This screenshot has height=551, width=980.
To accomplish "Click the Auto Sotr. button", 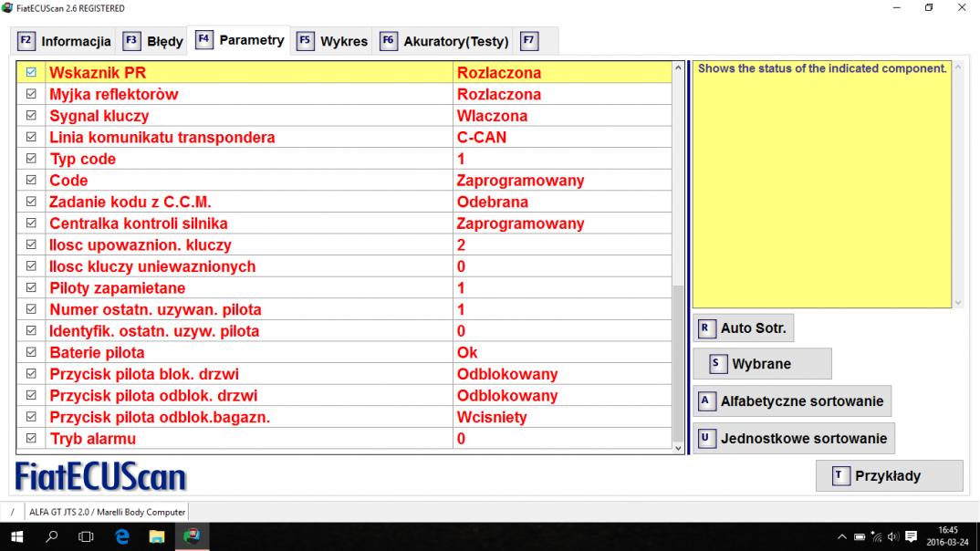I will pos(744,328).
